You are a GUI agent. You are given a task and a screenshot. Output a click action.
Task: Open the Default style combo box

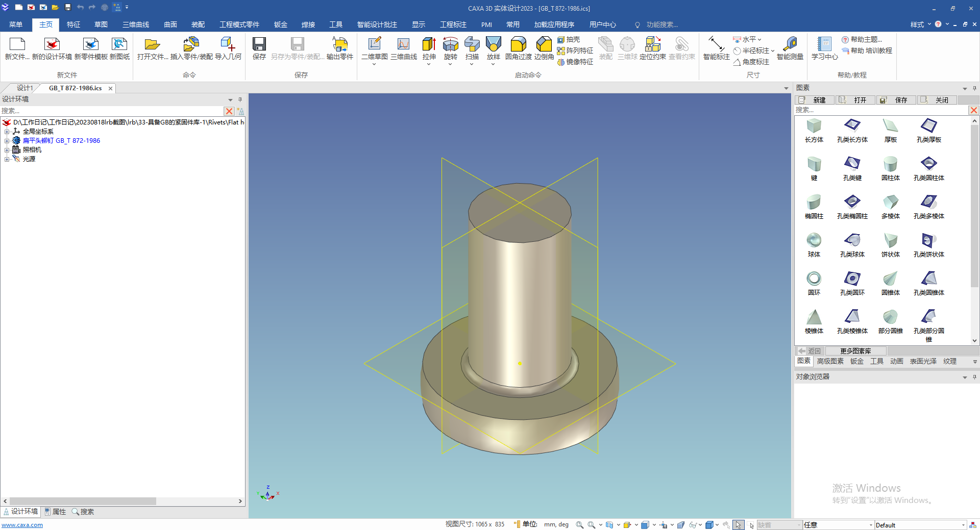tap(920, 525)
